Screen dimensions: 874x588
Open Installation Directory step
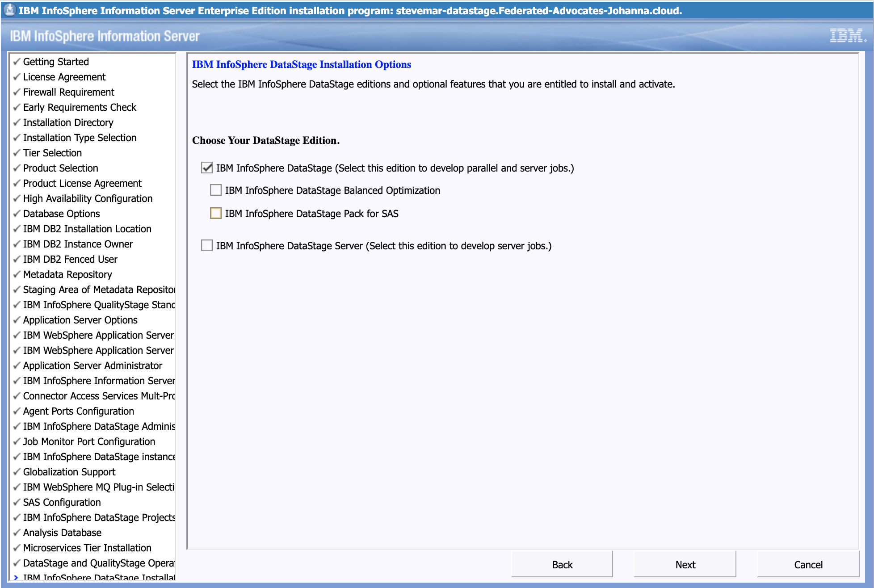pyautogui.click(x=68, y=122)
